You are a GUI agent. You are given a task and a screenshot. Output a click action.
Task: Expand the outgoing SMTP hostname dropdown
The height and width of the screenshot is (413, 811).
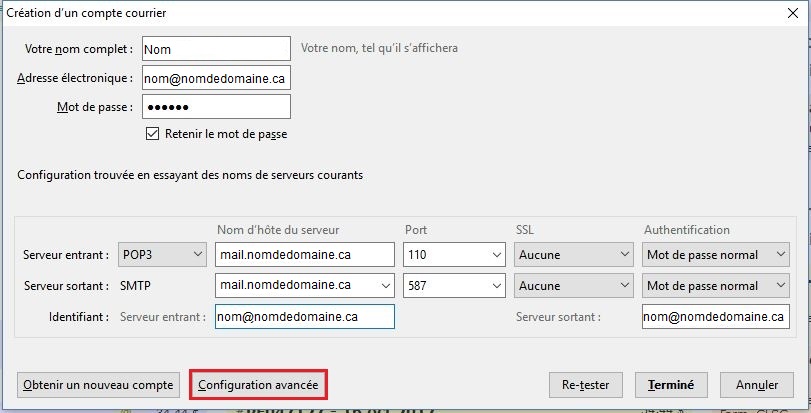(385, 286)
